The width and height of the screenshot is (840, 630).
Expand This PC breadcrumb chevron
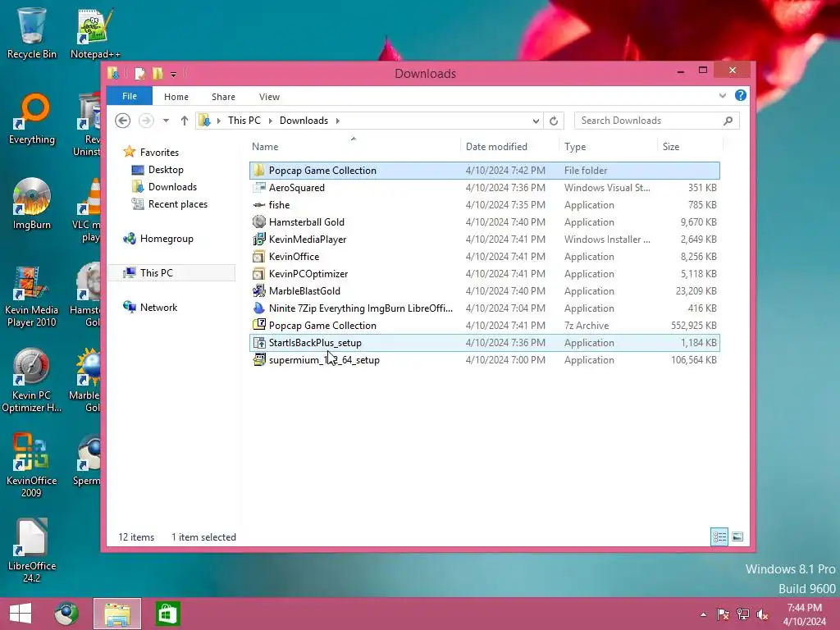[x=271, y=121]
